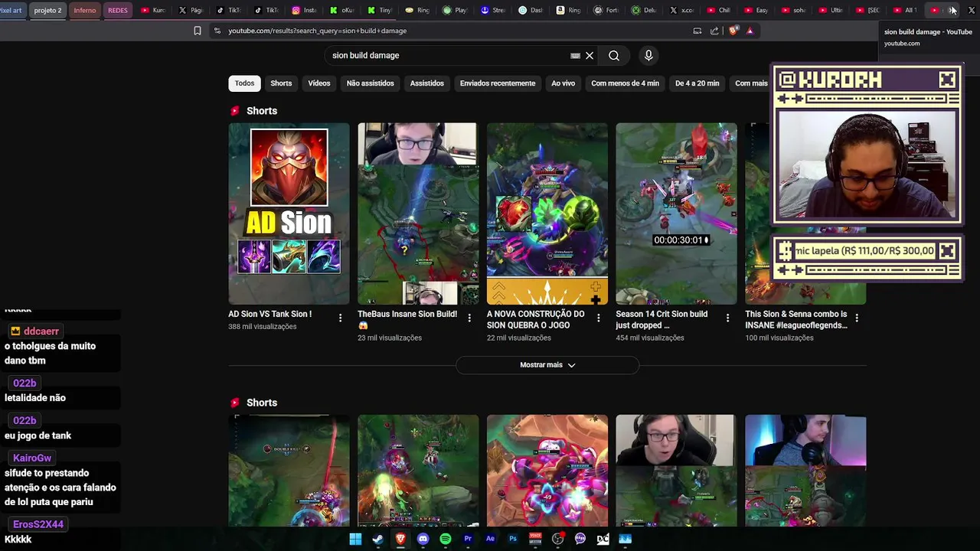Open options for Season 14 Crit Sion short
Viewport: 980px width, 551px height.
[x=727, y=318]
